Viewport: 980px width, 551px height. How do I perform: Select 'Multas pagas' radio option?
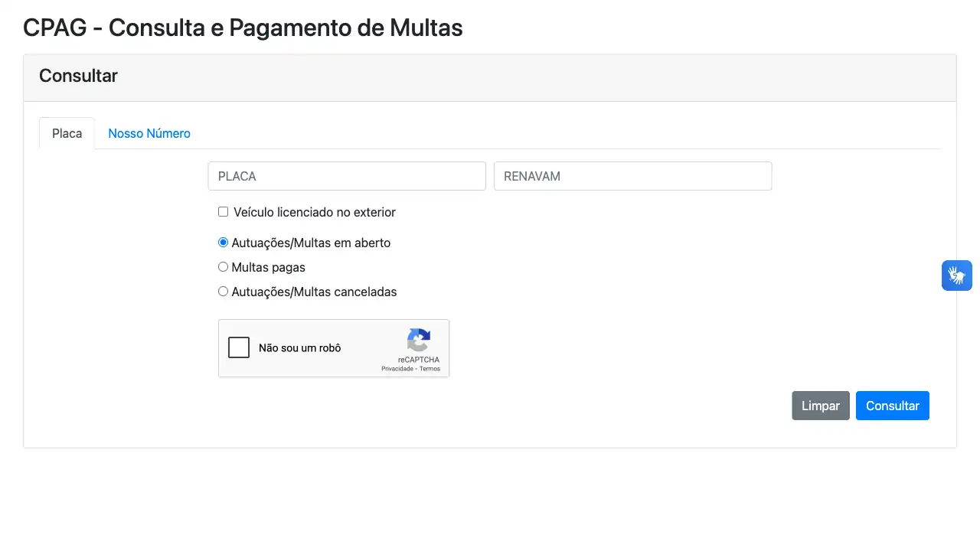pyautogui.click(x=223, y=266)
